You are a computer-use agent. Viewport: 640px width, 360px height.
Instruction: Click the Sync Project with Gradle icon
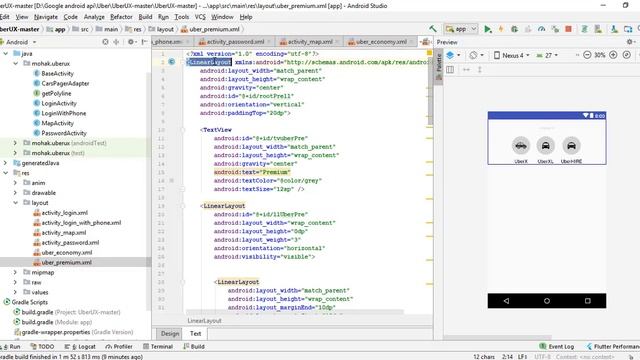pos(584,29)
